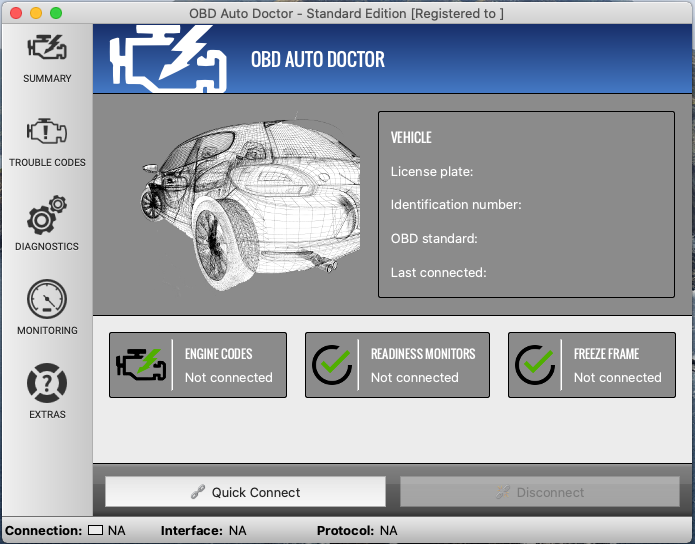
Task: Click the Interface status in the status bar
Action: 203,530
